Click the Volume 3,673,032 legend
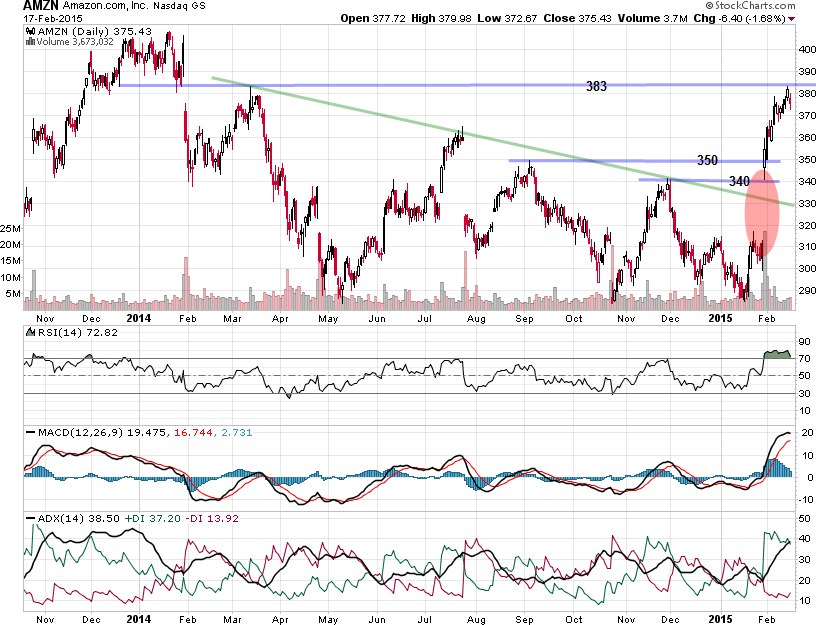 75,42
